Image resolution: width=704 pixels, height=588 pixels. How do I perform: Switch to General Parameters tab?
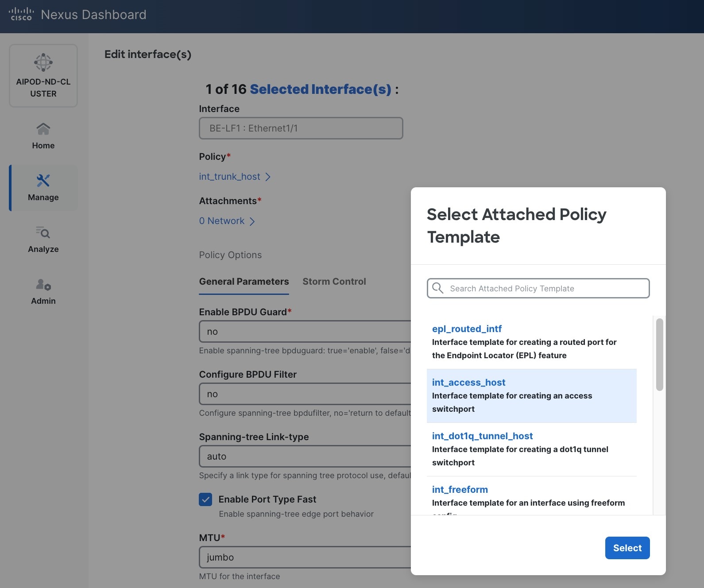click(x=244, y=282)
